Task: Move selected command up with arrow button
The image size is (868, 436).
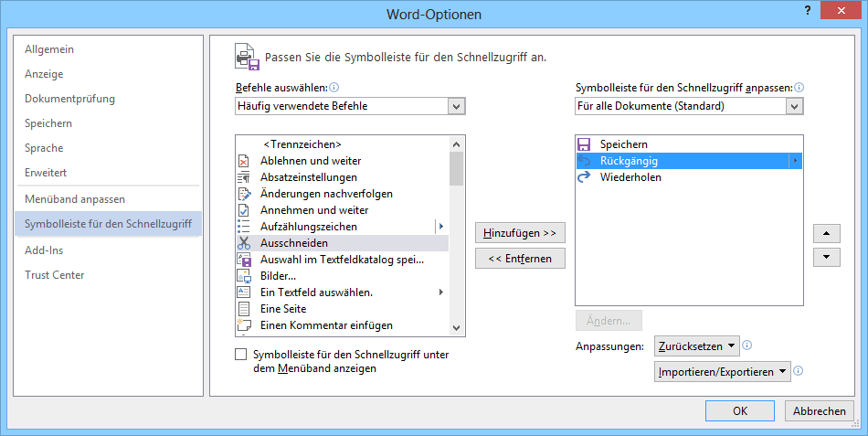Action: coord(826,233)
